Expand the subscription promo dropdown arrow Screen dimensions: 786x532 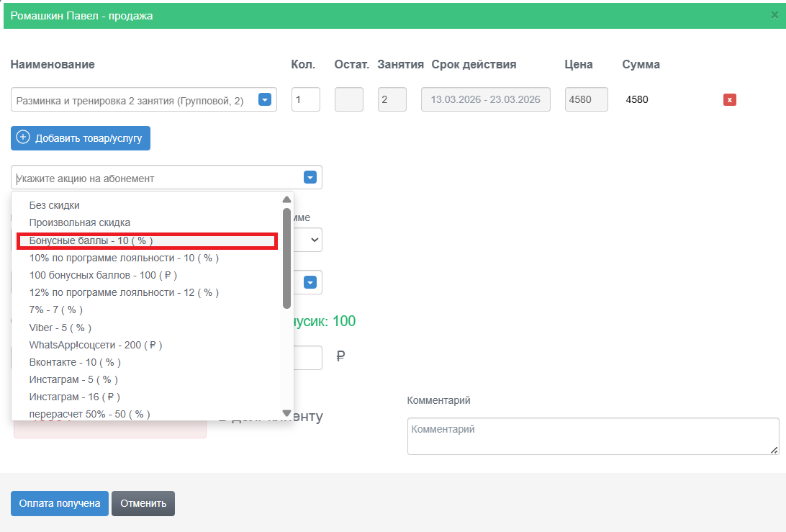pyautogui.click(x=310, y=177)
